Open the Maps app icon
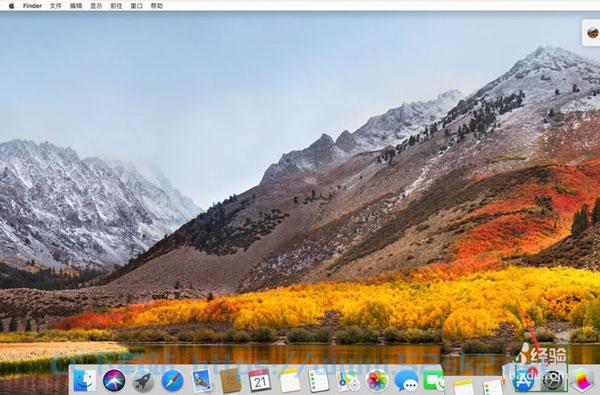The image size is (600, 395). 348,380
